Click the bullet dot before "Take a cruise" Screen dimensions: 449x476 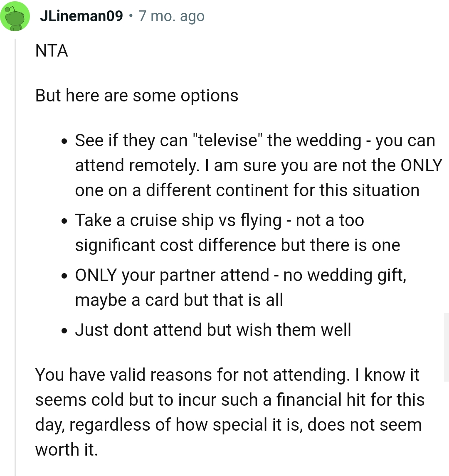(x=64, y=221)
